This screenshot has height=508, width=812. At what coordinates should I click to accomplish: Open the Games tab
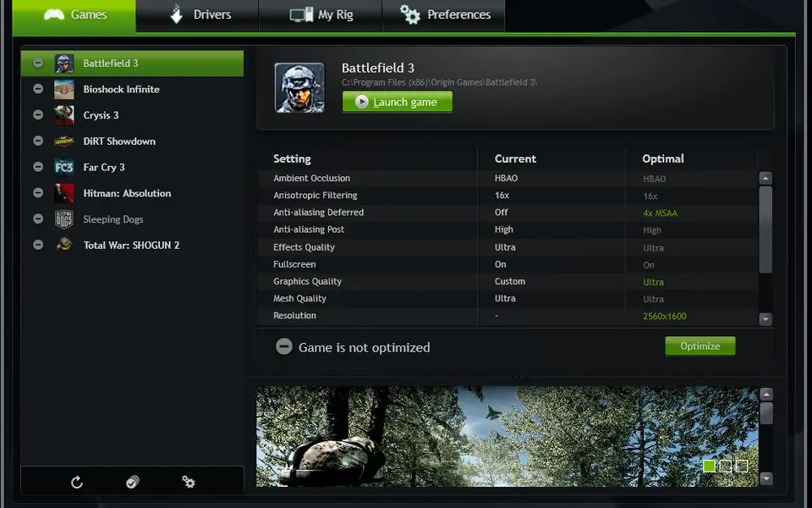click(x=74, y=15)
